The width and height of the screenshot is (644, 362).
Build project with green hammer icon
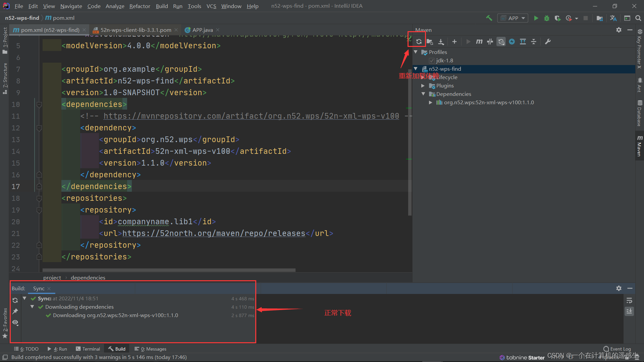tap(489, 18)
